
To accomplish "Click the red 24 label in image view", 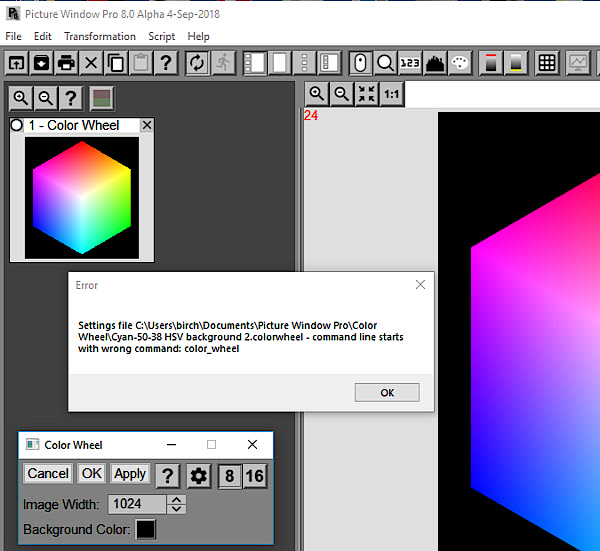I will click(x=311, y=115).
